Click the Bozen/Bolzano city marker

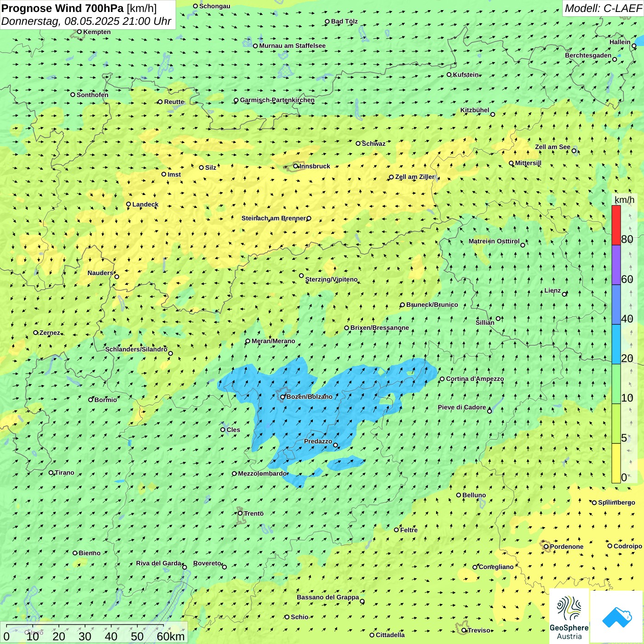point(282,397)
